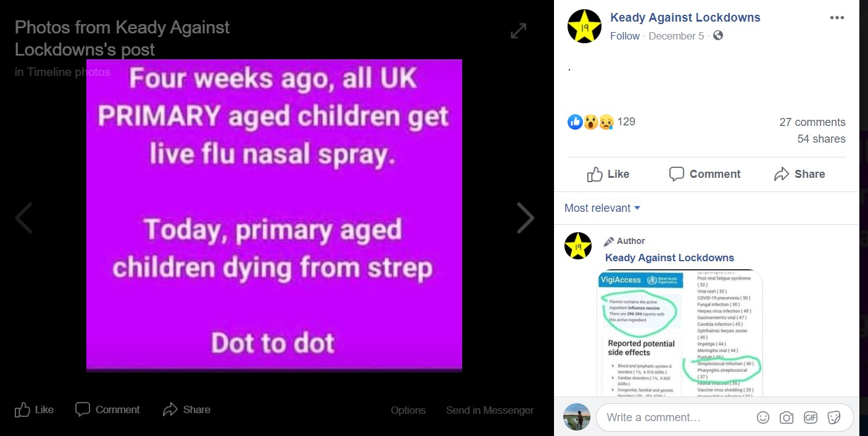Screen dimensions: 868x436
Task: Open the emoji picker beside the comment field
Action: click(763, 417)
